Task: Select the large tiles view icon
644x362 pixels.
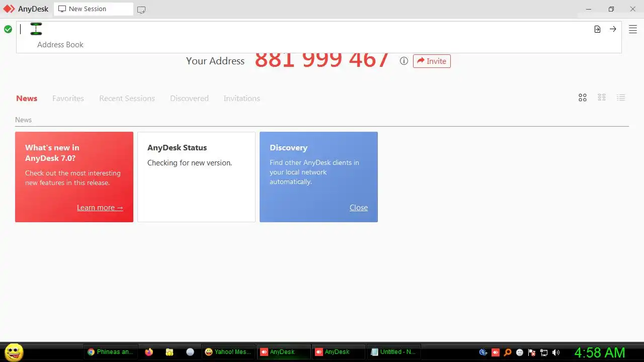Action: 583,98
